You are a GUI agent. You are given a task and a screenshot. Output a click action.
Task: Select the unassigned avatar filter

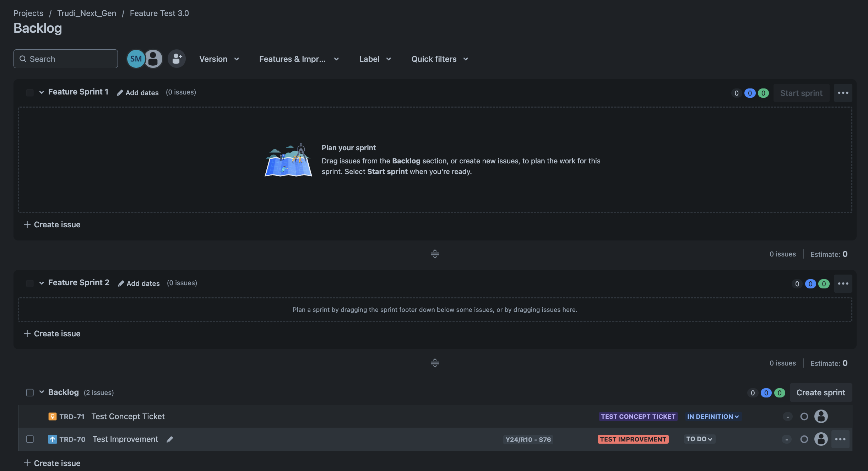pos(153,59)
